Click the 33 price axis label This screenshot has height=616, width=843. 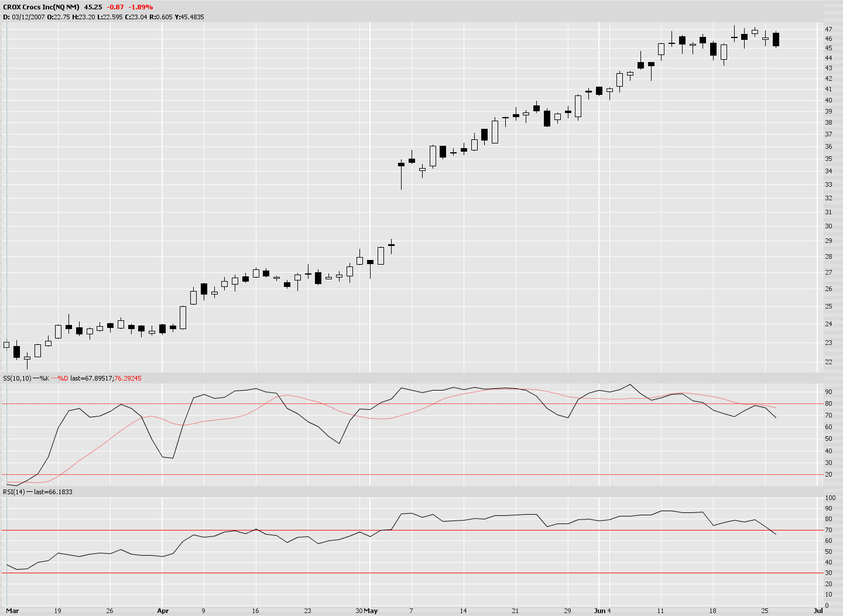pyautogui.click(x=828, y=184)
